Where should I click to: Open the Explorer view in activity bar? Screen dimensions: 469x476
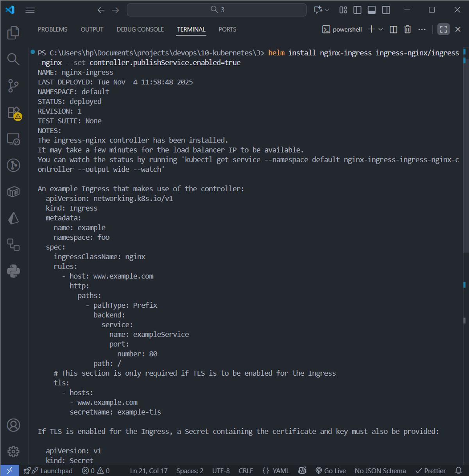(x=13, y=33)
